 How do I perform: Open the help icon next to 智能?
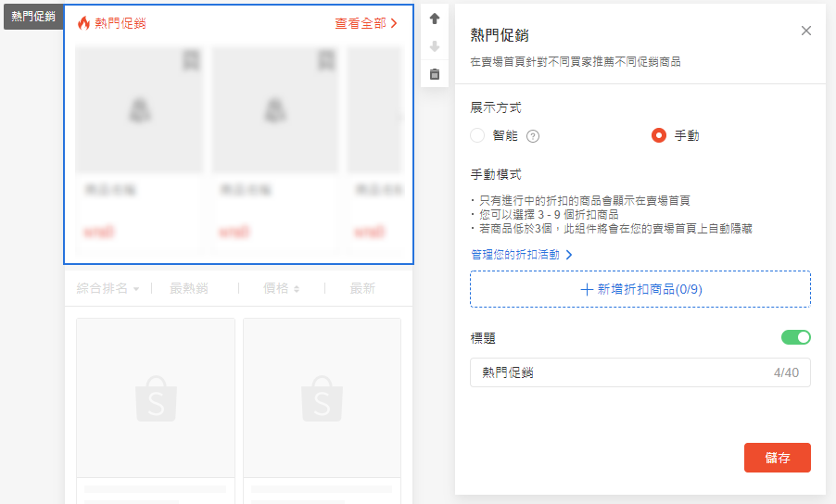533,136
